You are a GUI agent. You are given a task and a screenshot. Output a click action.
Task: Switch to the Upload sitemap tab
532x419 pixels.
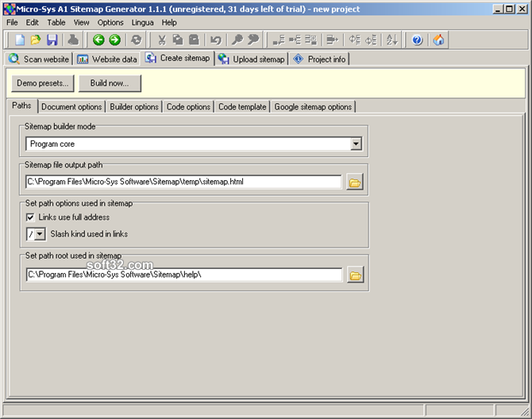[x=252, y=59]
